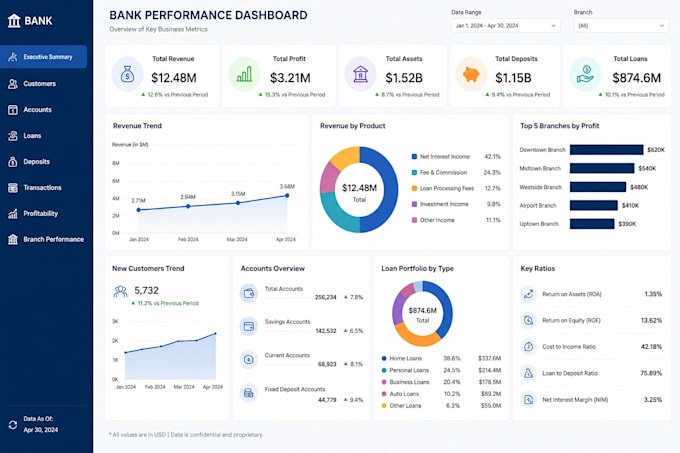680x453 pixels.
Task: Click the $3.21M Total Profit value
Action: (x=290, y=78)
